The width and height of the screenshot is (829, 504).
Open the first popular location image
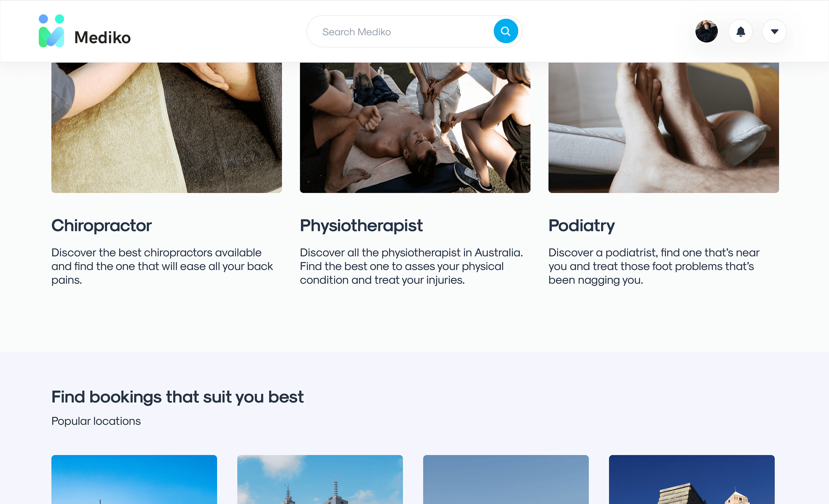[x=134, y=479]
